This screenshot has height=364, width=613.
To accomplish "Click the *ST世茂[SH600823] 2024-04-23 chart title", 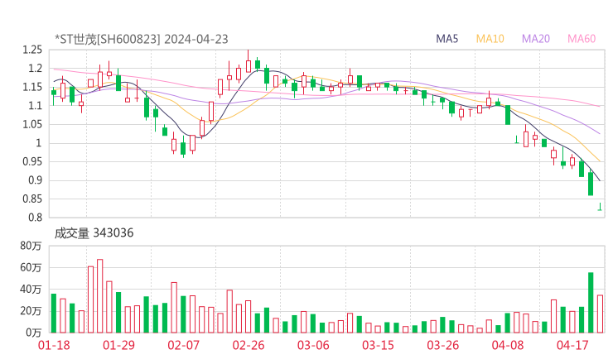I will coord(141,39).
